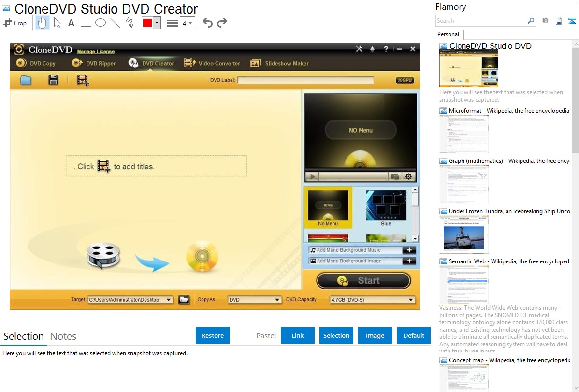Select the No Menu template thumbnail

pos(328,208)
